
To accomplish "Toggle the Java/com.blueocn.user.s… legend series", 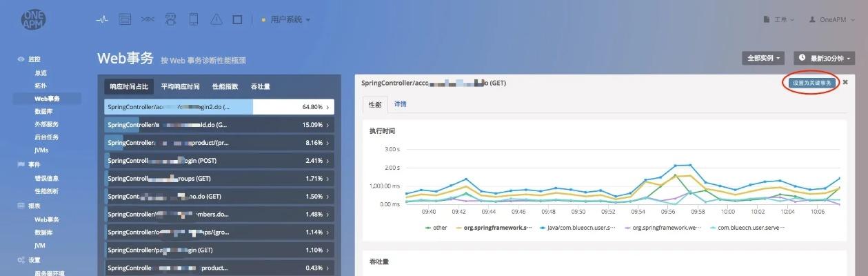I will 578,228.
